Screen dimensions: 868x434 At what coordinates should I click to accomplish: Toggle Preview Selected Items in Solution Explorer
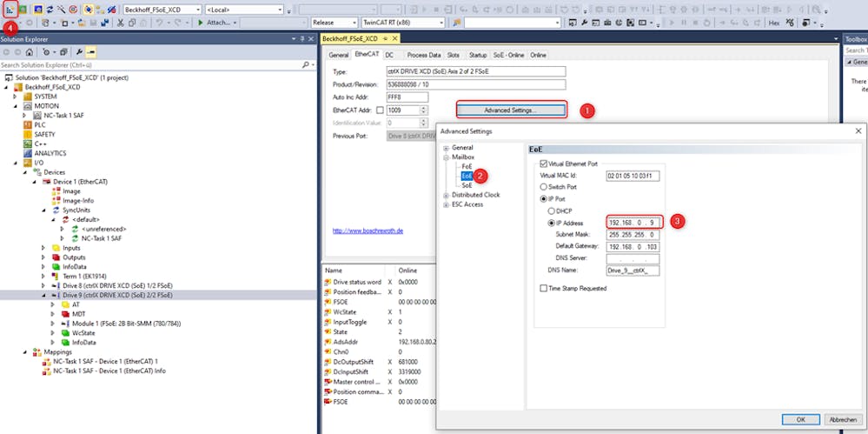90,52
